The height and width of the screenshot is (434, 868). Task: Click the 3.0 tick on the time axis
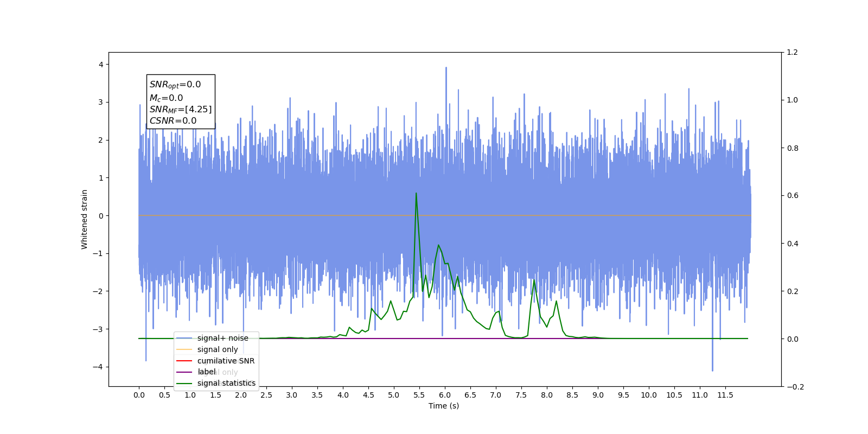pos(292,395)
